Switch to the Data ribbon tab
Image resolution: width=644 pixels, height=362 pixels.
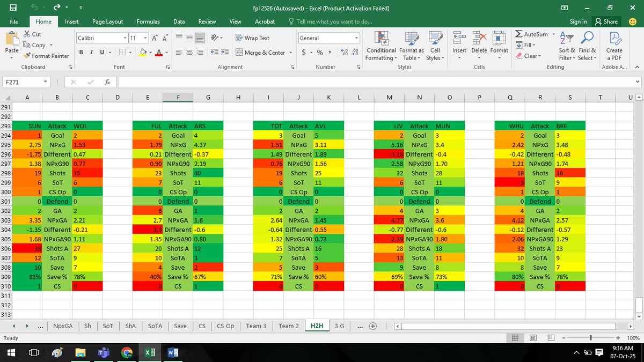(179, 21)
